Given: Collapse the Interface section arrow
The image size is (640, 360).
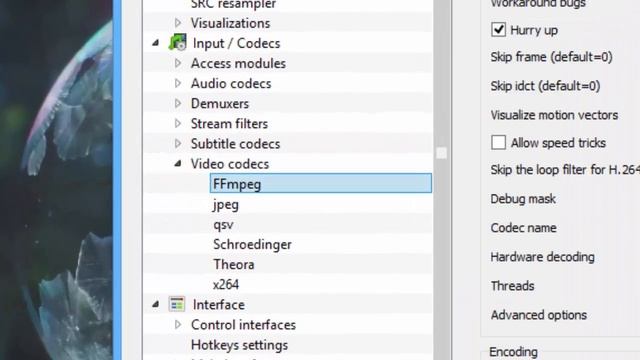Looking at the screenshot, I should coord(156,304).
